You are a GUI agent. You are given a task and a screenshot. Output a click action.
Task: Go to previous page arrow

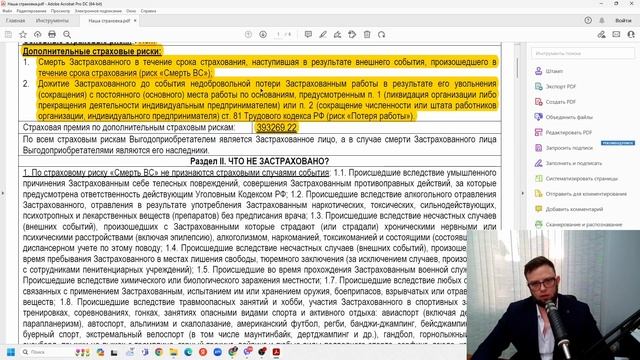coord(248,35)
